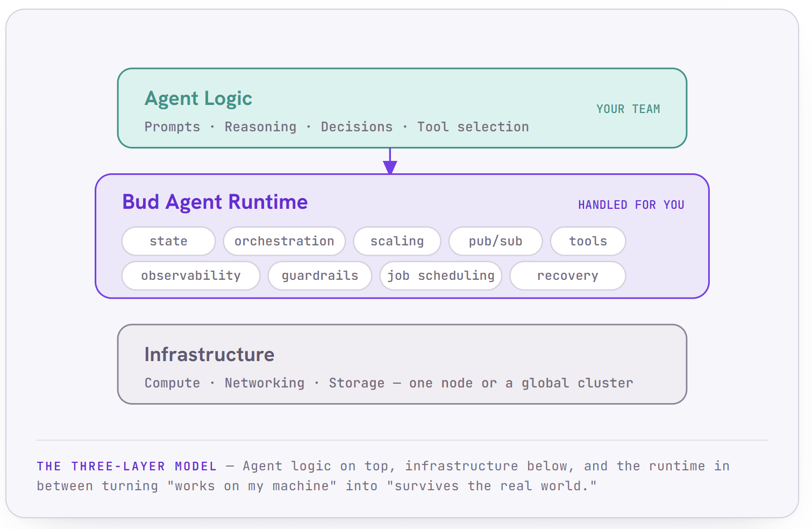This screenshot has width=812, height=529.
Task: Click the "HANDLED FOR YOU" label
Action: coord(631,205)
